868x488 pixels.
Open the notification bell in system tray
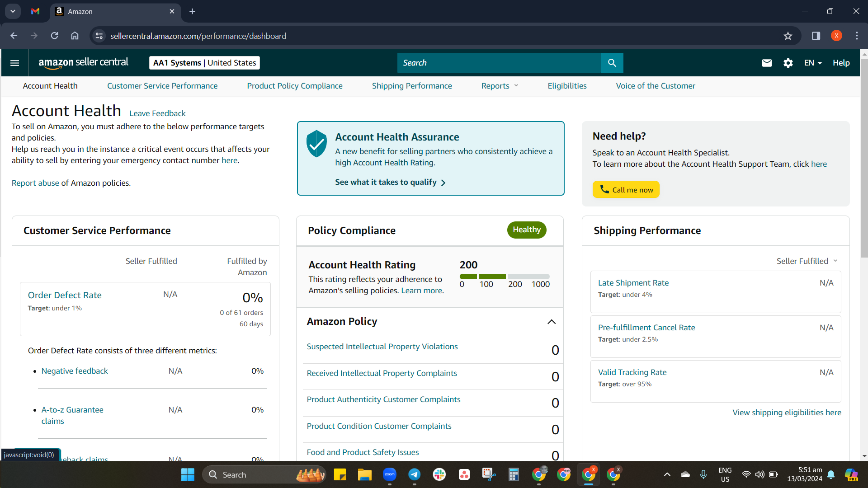coord(831,475)
